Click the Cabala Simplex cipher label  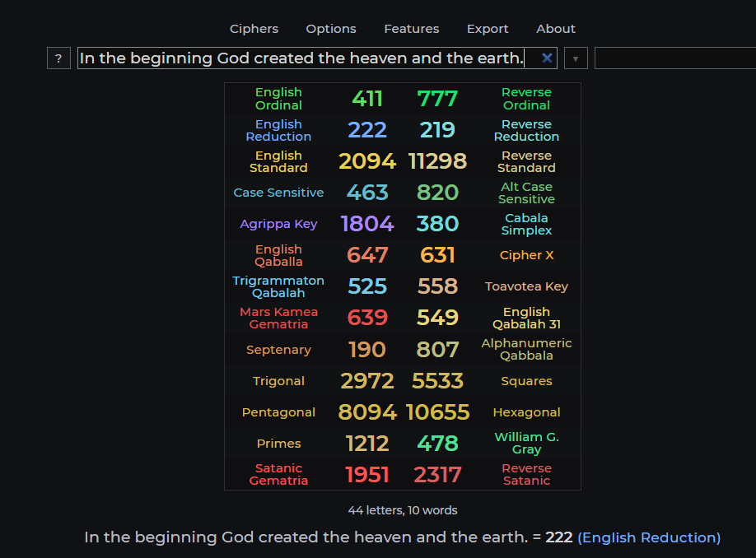526,224
